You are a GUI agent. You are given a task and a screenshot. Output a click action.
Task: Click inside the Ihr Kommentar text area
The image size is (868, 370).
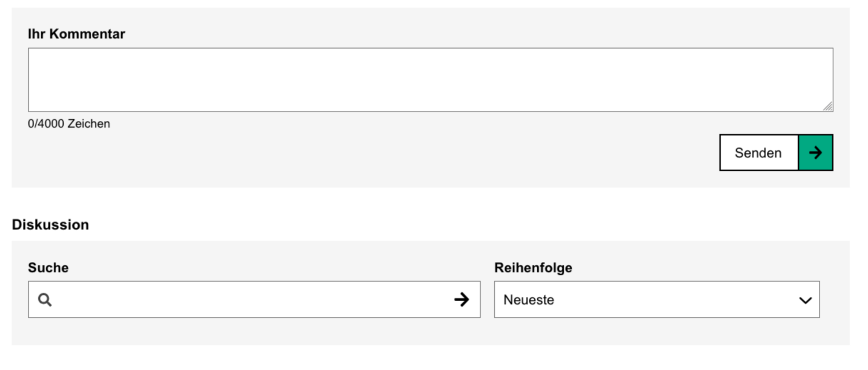pos(431,78)
